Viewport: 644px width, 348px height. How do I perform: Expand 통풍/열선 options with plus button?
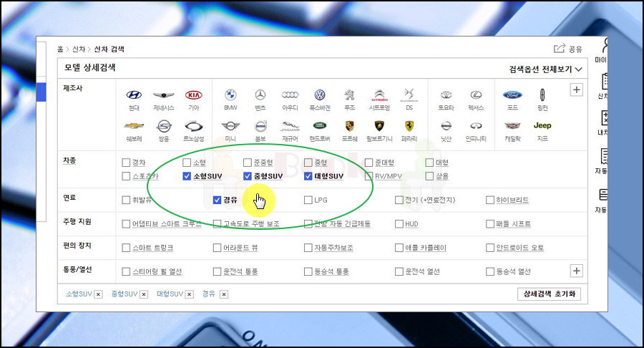point(577,271)
